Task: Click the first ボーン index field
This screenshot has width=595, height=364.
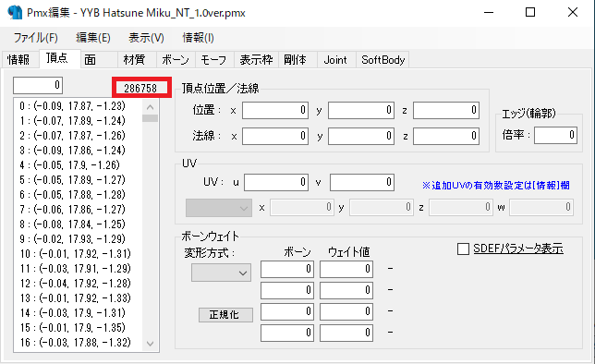Action: tap(286, 269)
